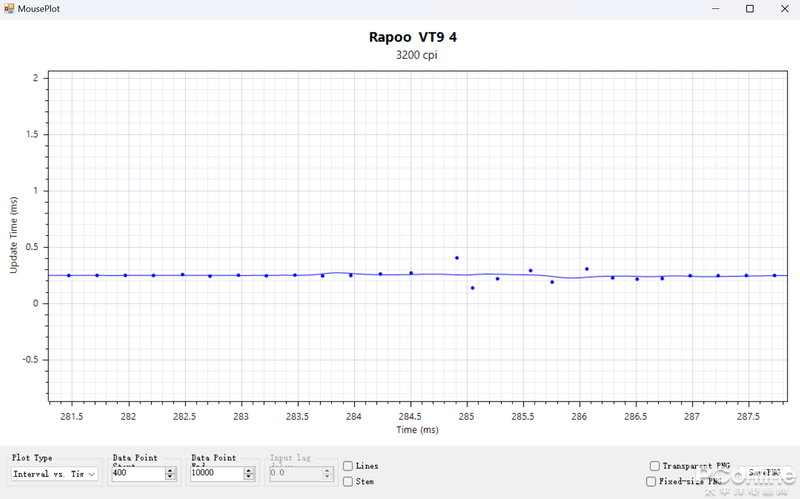Open the Plot Type dropdown

[x=55, y=474]
